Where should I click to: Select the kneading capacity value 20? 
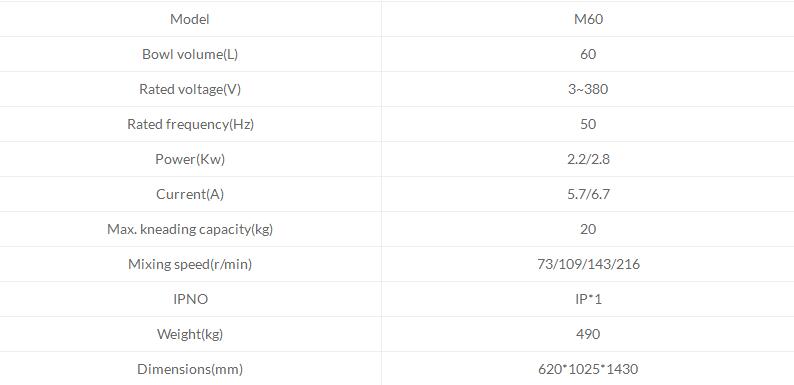point(588,229)
